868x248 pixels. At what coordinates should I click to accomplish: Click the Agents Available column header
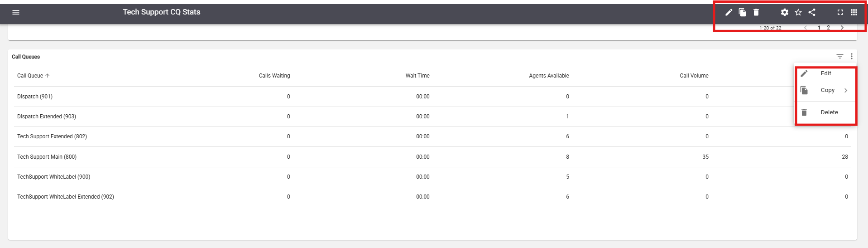[549, 76]
